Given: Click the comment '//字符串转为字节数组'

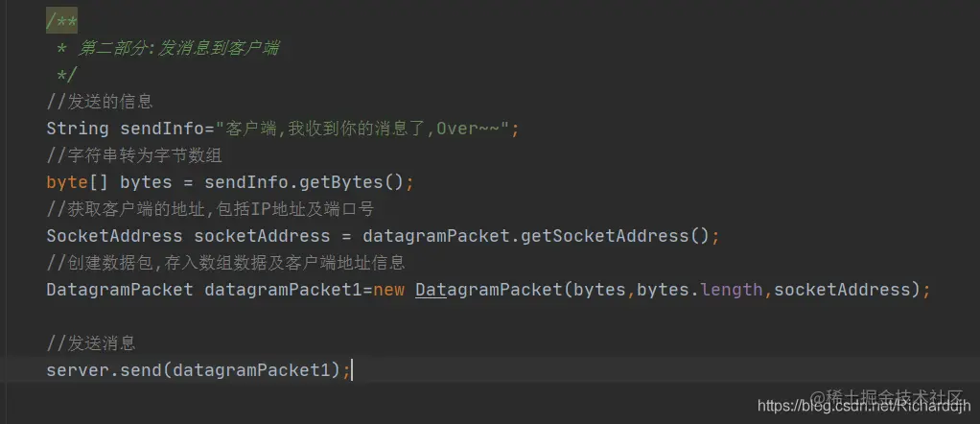Looking at the screenshot, I should coord(134,155).
